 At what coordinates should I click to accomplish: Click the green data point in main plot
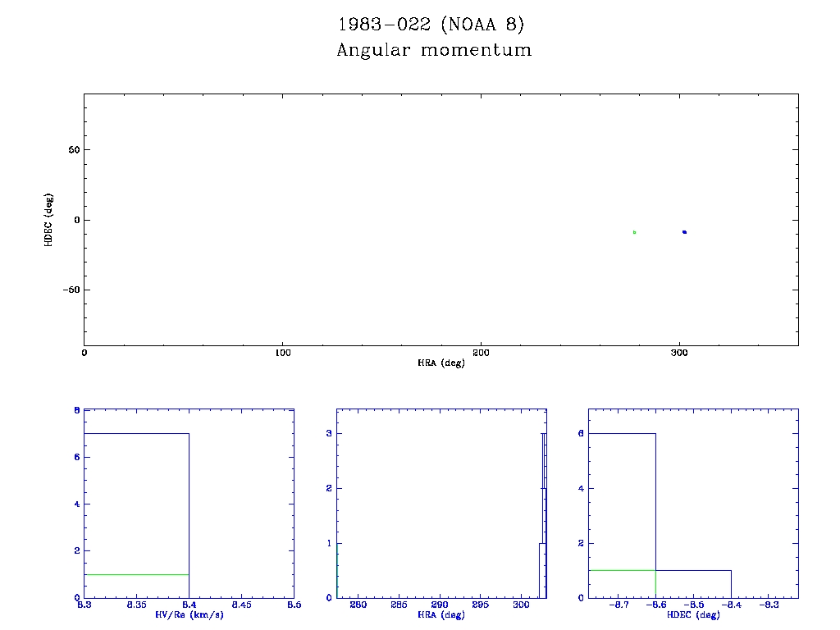(634, 232)
